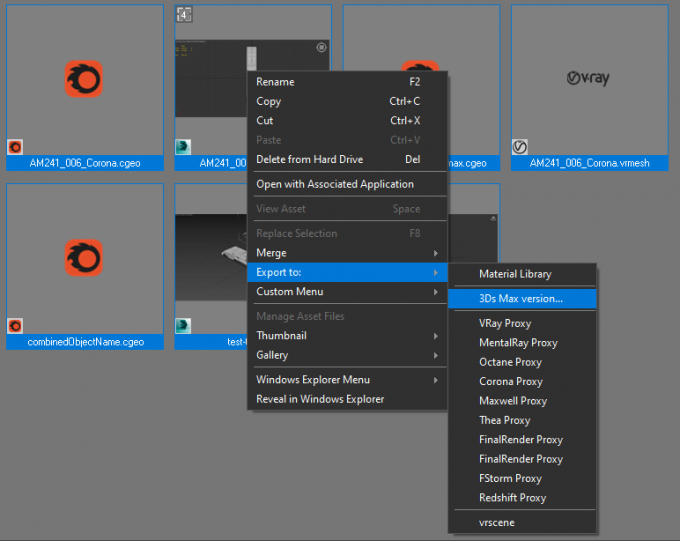The width and height of the screenshot is (680, 541).
Task: Click Delete from Hard Drive
Action: click(x=347, y=159)
